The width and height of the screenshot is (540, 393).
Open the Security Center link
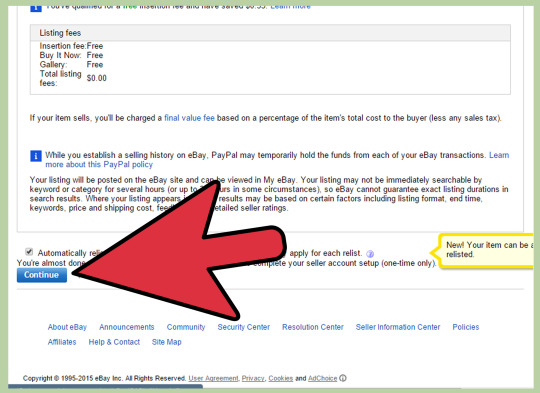click(x=243, y=327)
